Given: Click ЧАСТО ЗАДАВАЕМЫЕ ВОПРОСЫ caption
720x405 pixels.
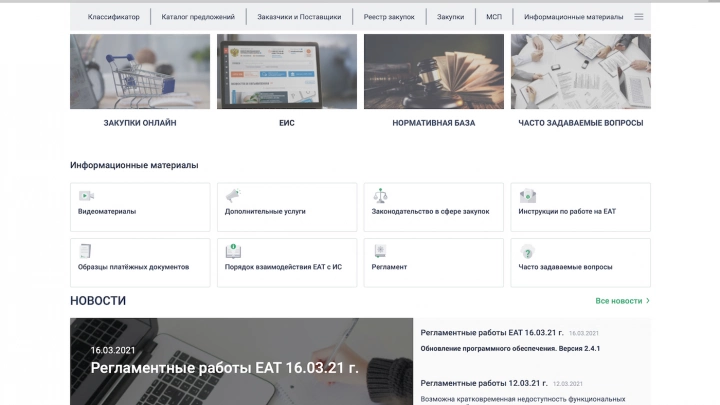Looking at the screenshot, I should tap(581, 123).
